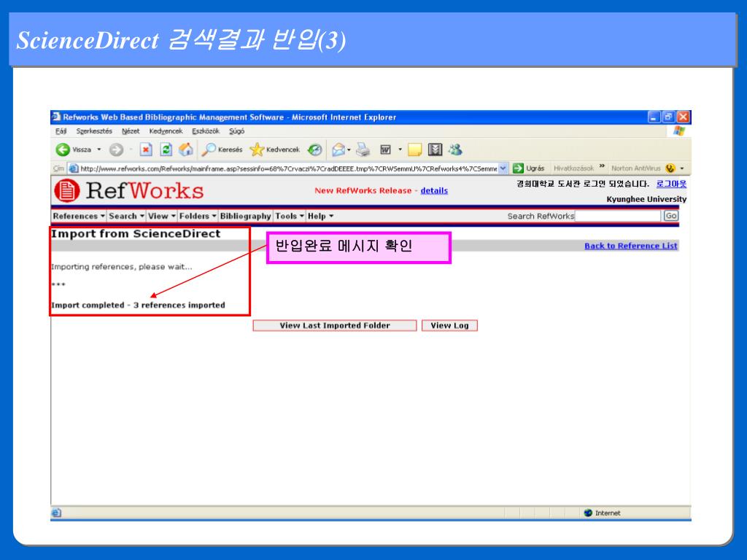747x560 pixels.
Task: Open the Kedvencek menu in menu bar
Action: (166, 131)
